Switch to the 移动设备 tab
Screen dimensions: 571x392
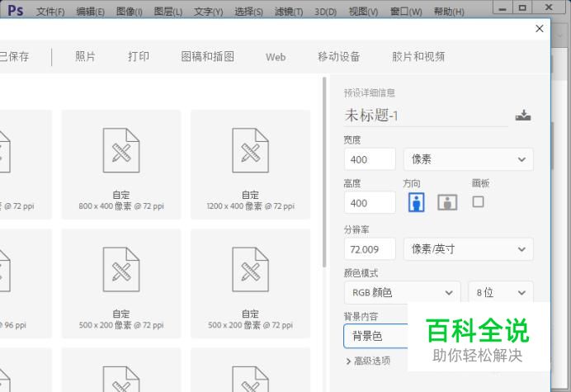click(338, 56)
